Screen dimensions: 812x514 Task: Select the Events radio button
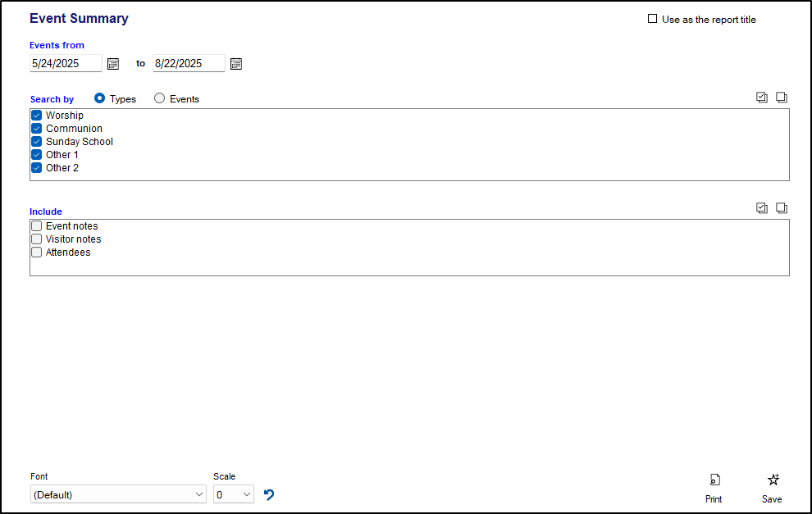159,98
